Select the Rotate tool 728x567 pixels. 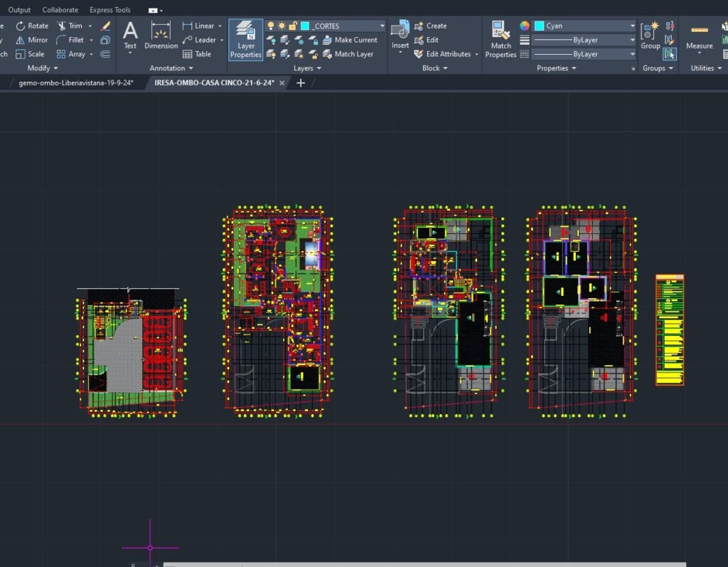pyautogui.click(x=32, y=26)
